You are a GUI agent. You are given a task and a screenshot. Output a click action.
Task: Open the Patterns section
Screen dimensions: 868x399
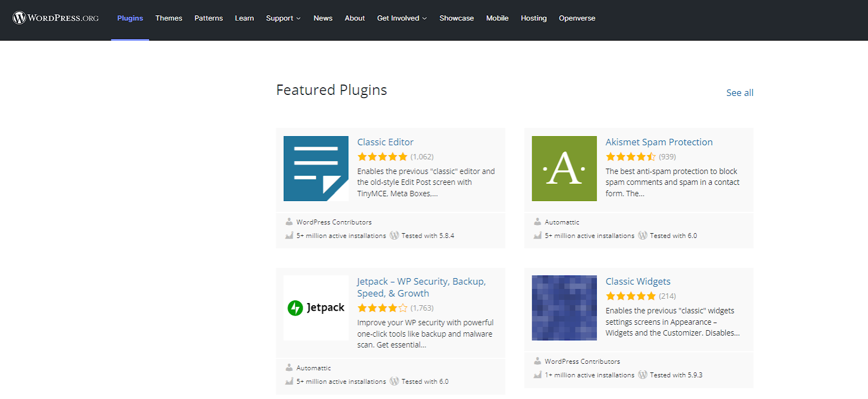tap(209, 18)
